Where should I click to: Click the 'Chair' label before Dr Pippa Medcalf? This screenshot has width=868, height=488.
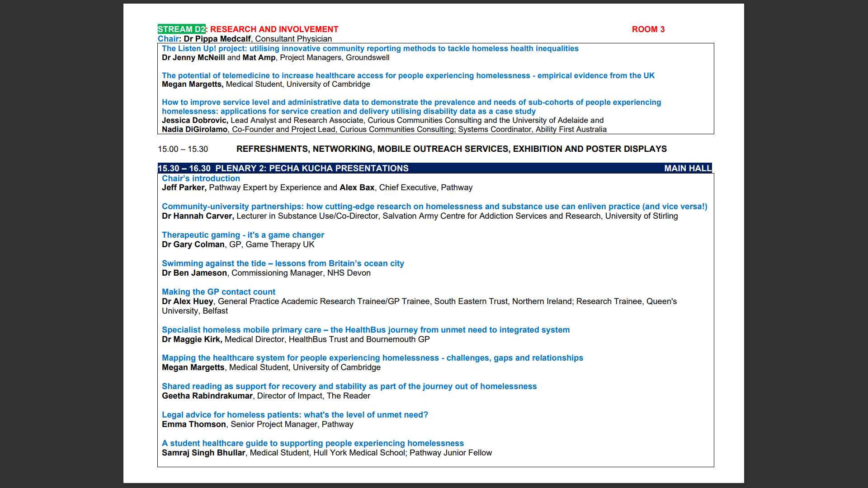168,39
